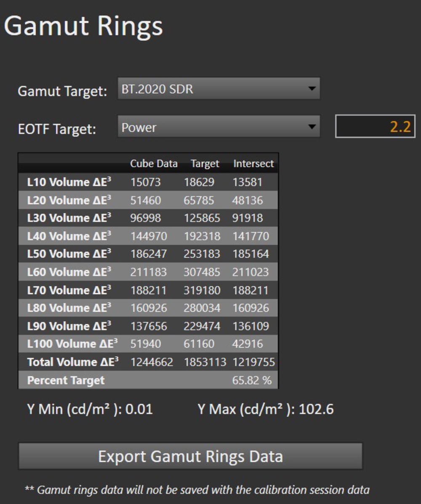Select the L70 Target value 319180
The width and height of the screenshot is (421, 504).
[x=202, y=290]
